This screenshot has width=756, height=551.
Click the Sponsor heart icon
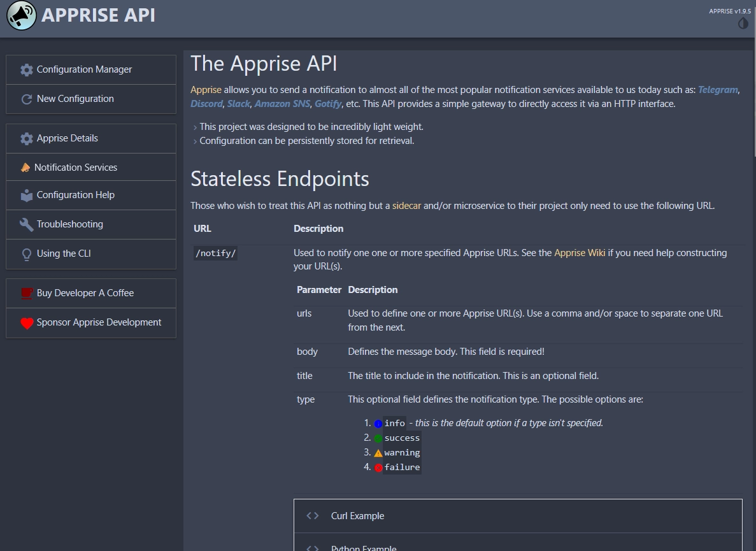tap(26, 323)
